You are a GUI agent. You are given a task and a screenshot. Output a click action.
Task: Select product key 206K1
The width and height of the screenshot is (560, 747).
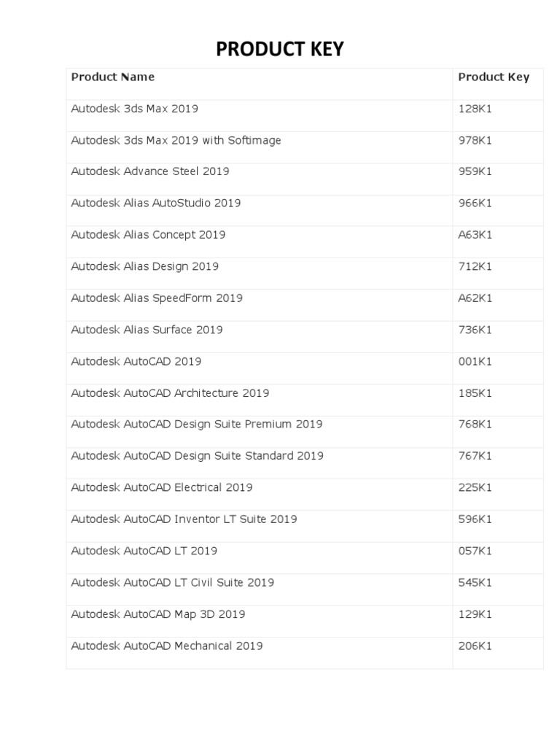[x=475, y=646]
